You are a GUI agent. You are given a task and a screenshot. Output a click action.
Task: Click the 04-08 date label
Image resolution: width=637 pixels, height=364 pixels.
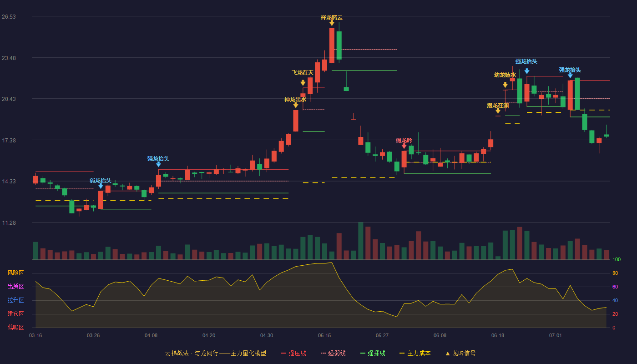point(151,335)
